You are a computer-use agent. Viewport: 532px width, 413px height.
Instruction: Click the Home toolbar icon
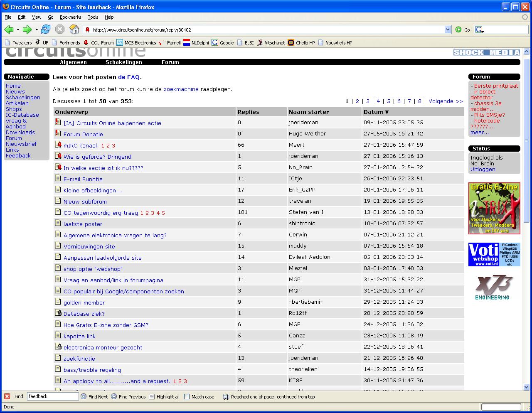74,29
